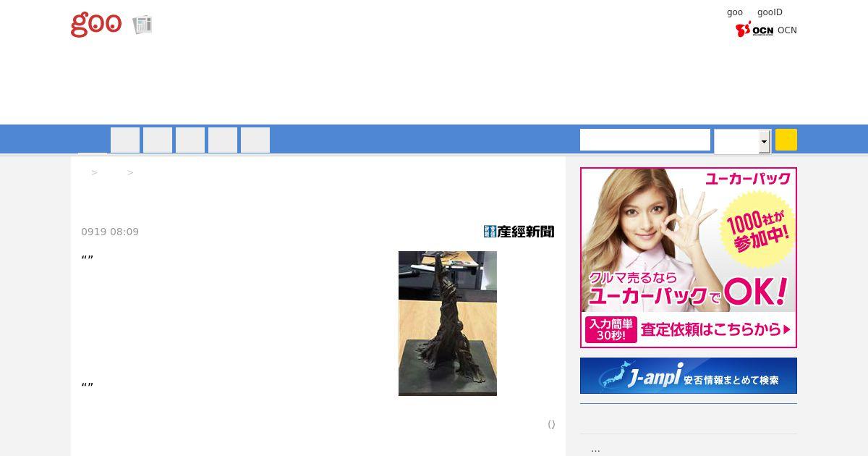Click the '0919 08:09' article timestamp
This screenshot has width=868, height=456.
click(x=110, y=232)
